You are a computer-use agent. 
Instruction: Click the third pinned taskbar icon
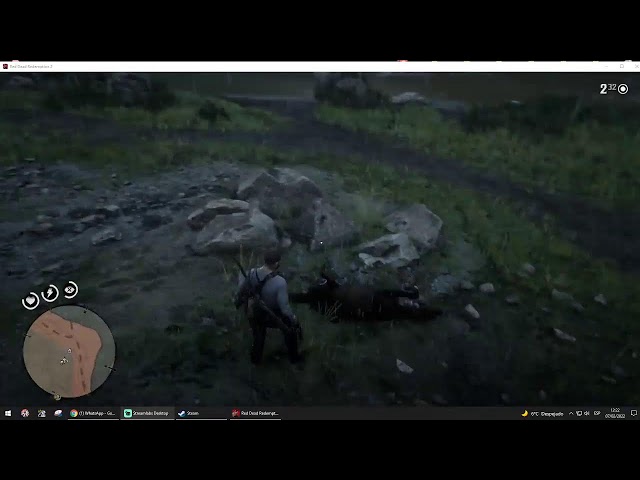pyautogui.click(x=42, y=413)
